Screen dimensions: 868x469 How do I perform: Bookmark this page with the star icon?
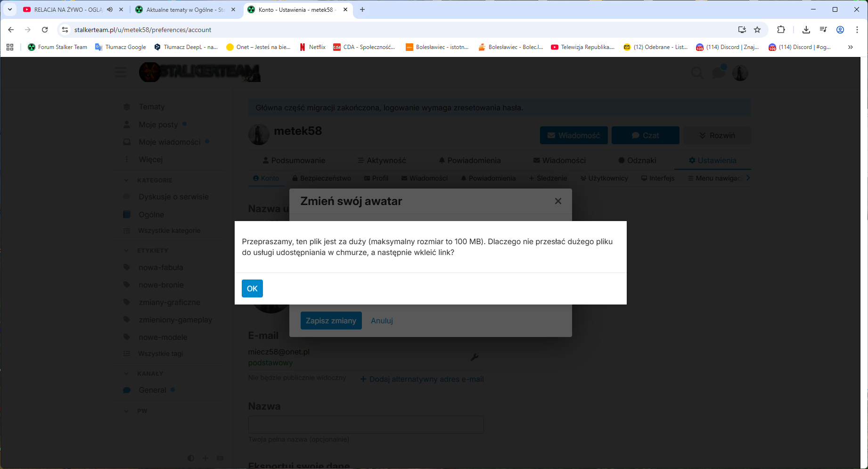click(x=757, y=30)
